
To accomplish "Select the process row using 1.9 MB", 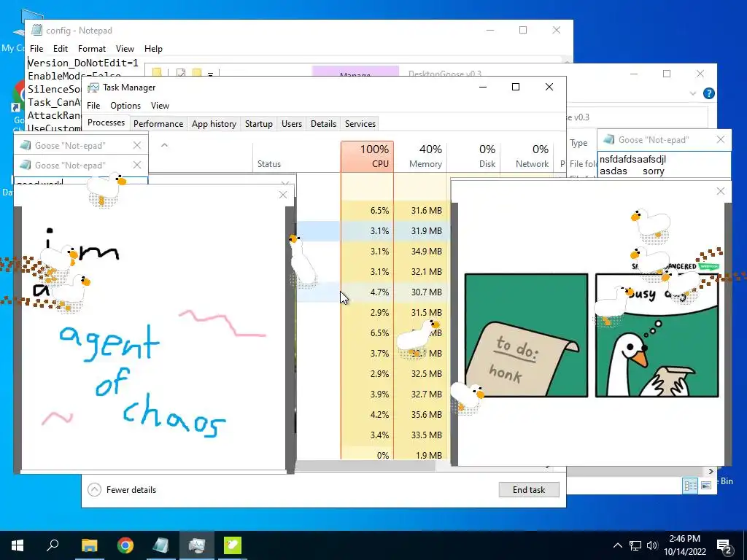I will tap(373, 455).
